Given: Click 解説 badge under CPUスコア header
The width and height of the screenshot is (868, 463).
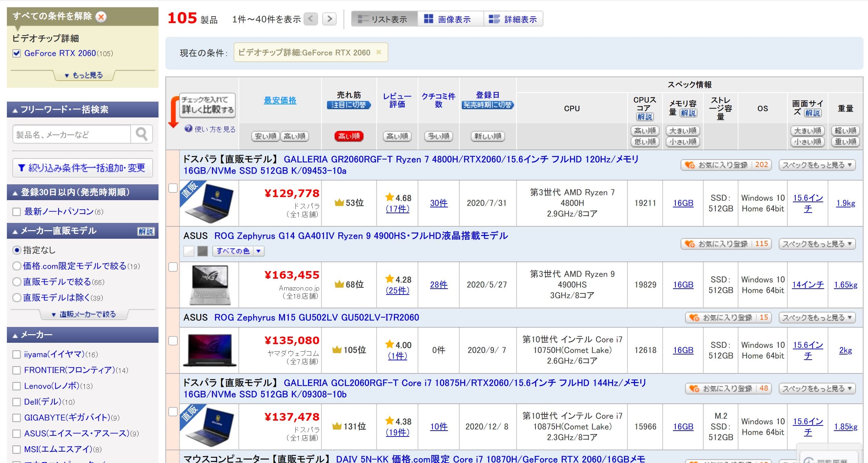Looking at the screenshot, I should point(645,117).
